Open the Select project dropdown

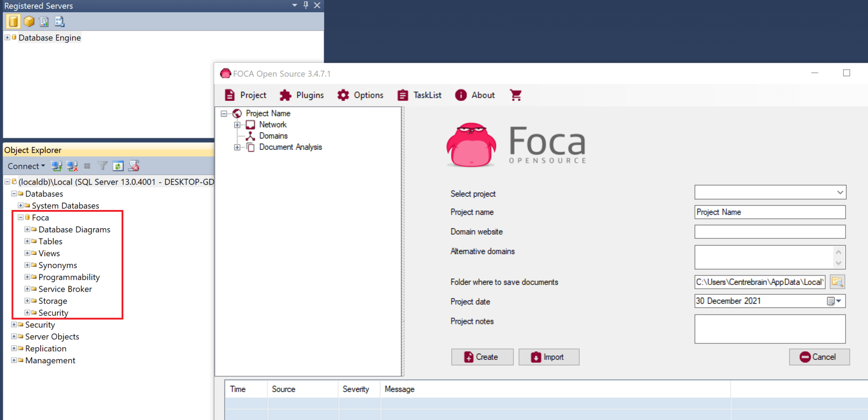840,192
